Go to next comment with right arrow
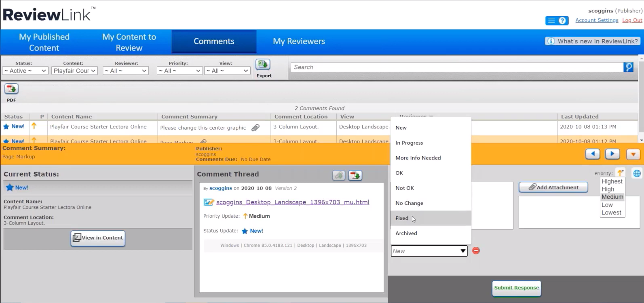 [x=612, y=154]
